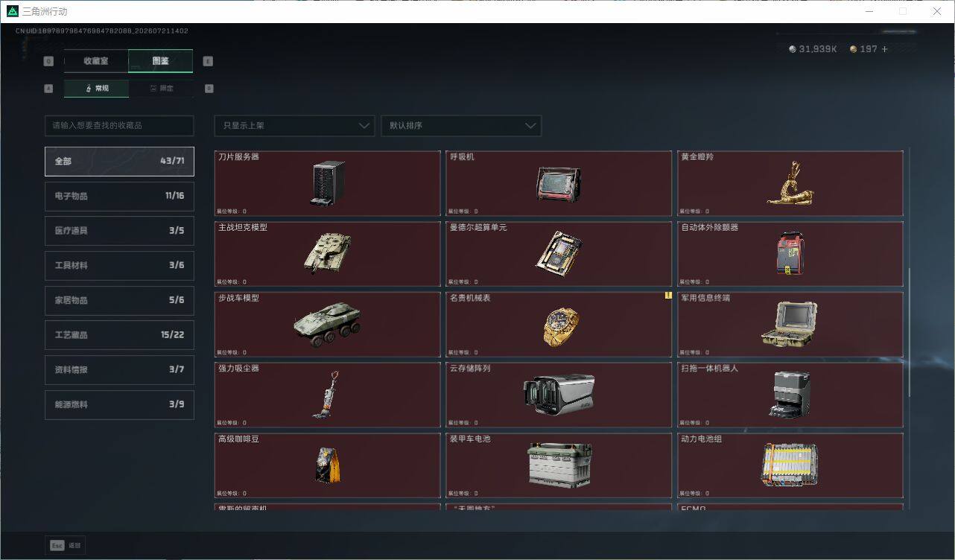Click the collection list vertical scrollbar
Viewport: 955px width, 560px height.
click(x=909, y=331)
